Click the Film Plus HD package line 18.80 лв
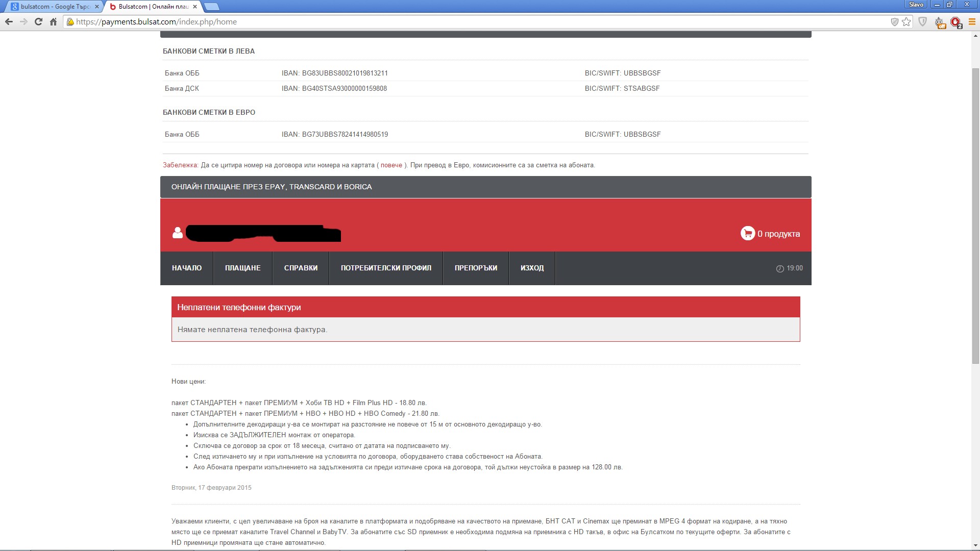Screen dimensions: 980x551 tap(299, 403)
